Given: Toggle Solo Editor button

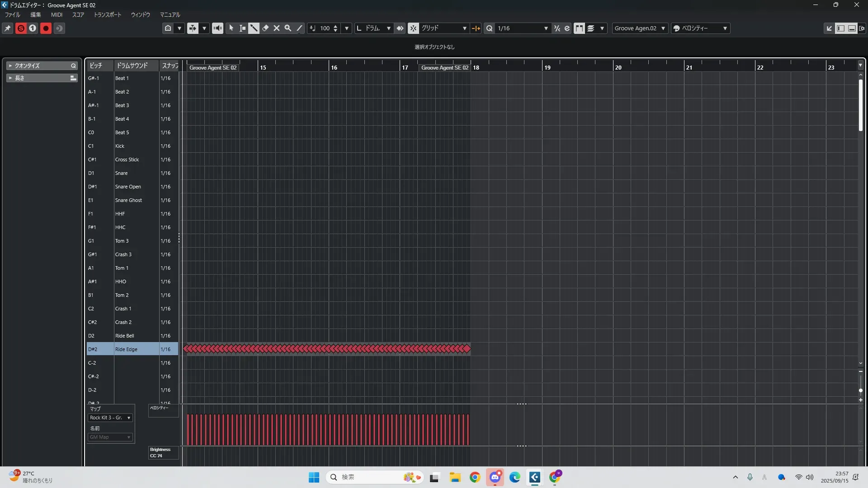Looking at the screenshot, I should (21, 28).
